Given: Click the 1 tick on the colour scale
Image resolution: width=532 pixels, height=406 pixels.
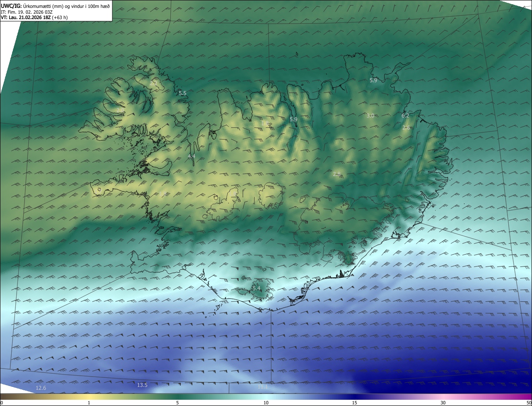Looking at the screenshot, I should [x=89, y=403].
